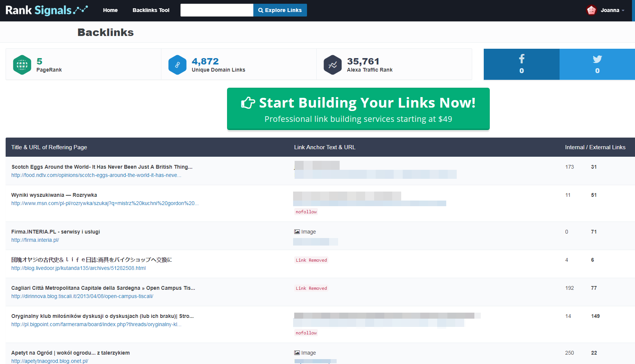Click 'Oryginalny klub miłośników' row title
Image resolution: width=635 pixels, height=364 pixels.
coord(102,316)
